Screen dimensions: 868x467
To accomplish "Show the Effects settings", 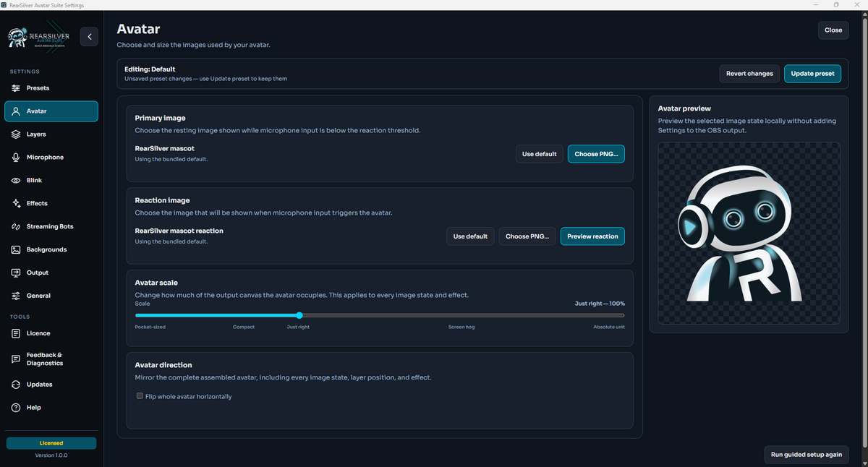I will (x=51, y=204).
